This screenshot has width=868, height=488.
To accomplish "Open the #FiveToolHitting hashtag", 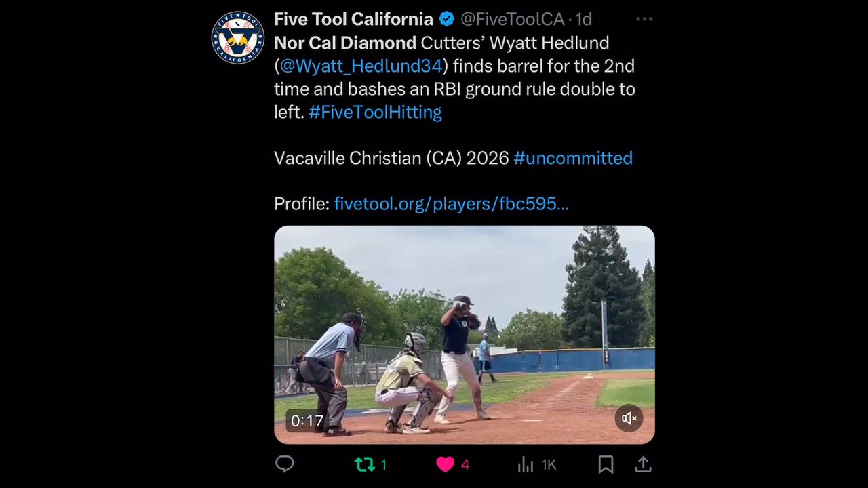I will point(375,112).
